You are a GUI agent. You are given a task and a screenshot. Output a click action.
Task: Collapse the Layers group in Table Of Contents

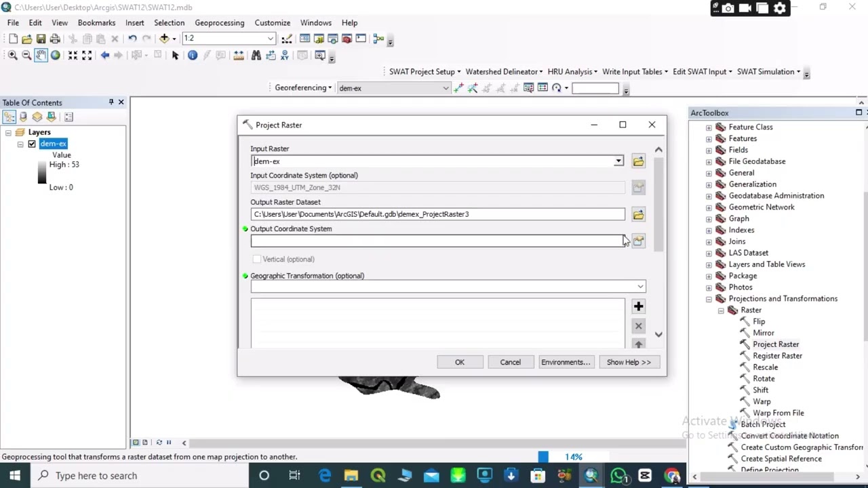tap(8, 132)
